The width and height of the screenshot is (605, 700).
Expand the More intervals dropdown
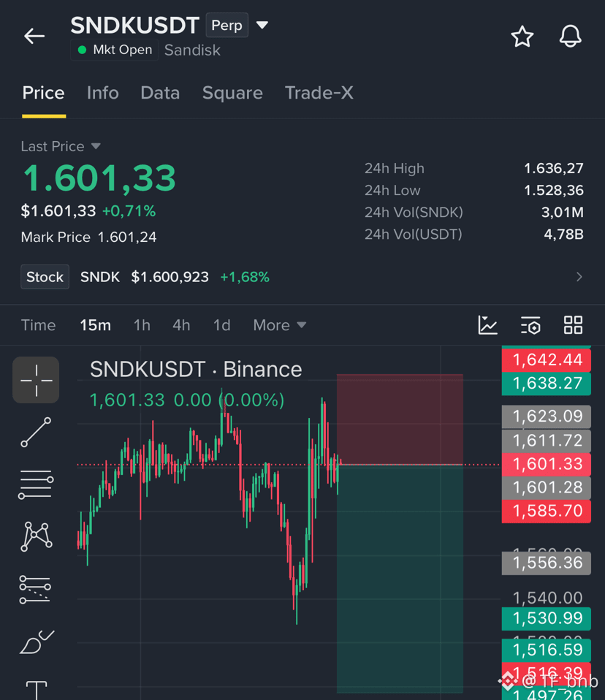point(280,325)
